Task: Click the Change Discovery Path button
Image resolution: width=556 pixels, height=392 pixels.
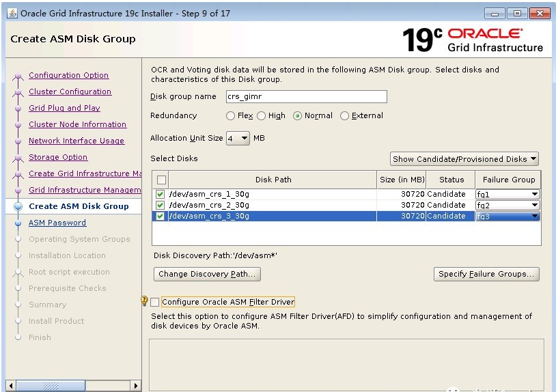Action: click(207, 274)
